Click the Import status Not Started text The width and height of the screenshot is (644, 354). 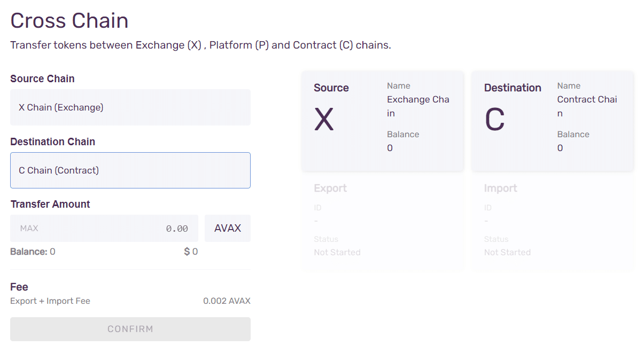pyautogui.click(x=507, y=252)
